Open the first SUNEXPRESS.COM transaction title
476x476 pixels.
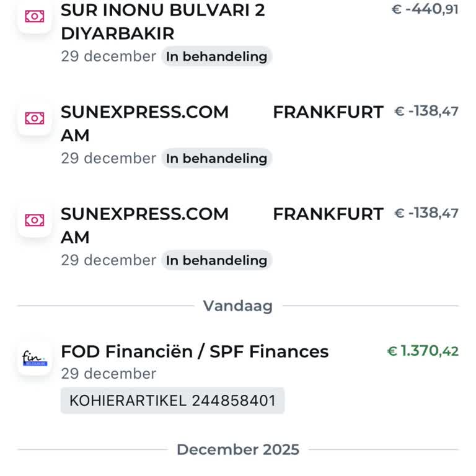(144, 123)
